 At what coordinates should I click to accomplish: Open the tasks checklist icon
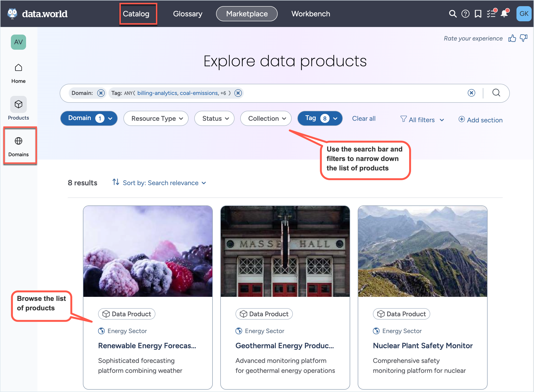click(x=491, y=14)
